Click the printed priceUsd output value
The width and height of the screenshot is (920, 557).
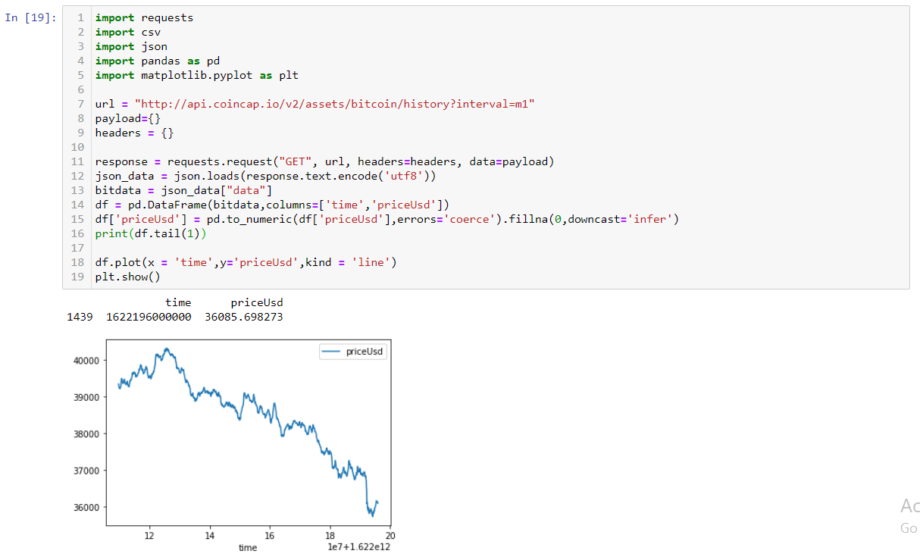[x=243, y=317]
